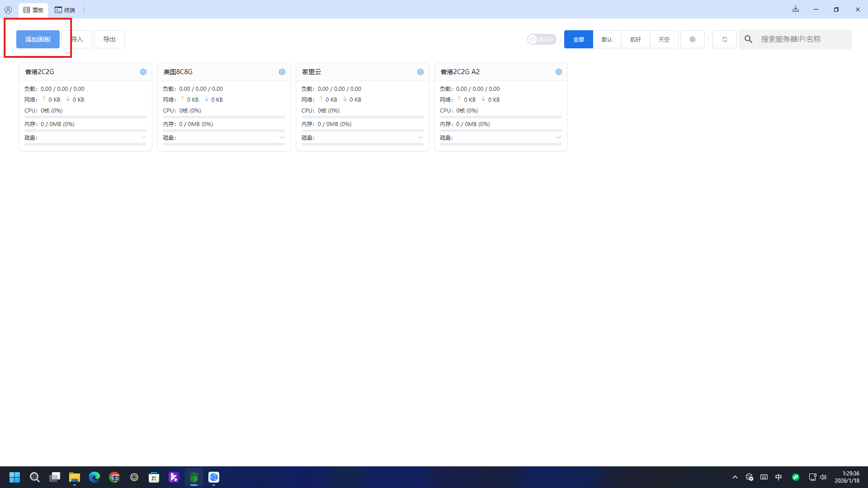Open group settings gear in toolbar
868x488 pixels.
[x=693, y=39]
